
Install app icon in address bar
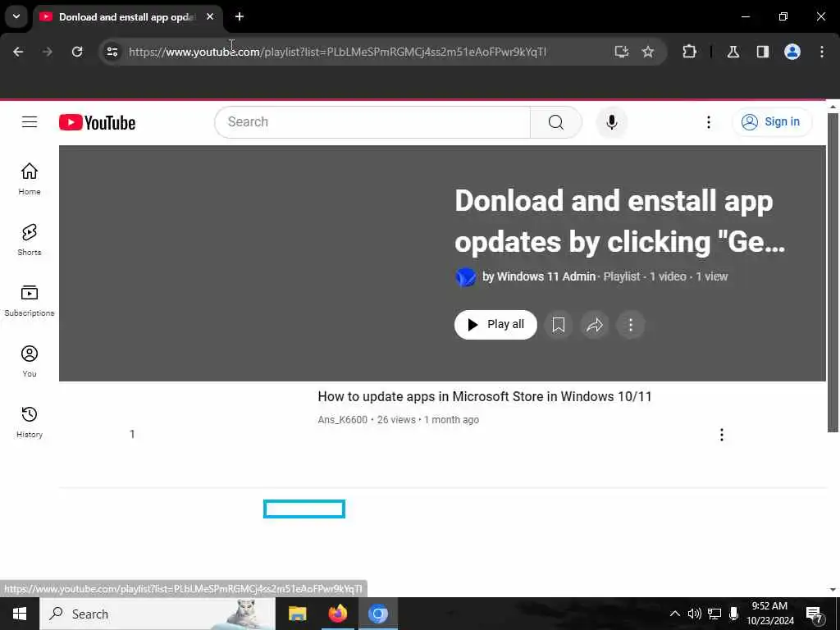[x=622, y=52]
